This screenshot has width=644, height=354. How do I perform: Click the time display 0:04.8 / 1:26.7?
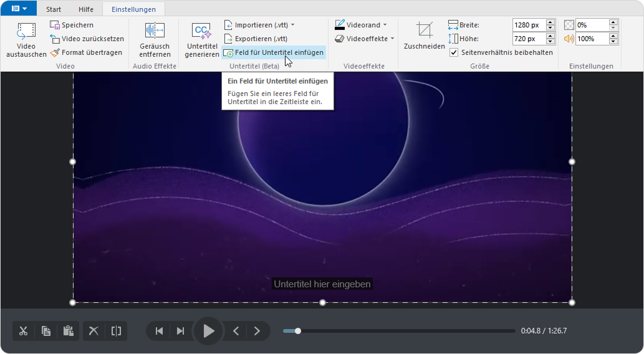(544, 331)
